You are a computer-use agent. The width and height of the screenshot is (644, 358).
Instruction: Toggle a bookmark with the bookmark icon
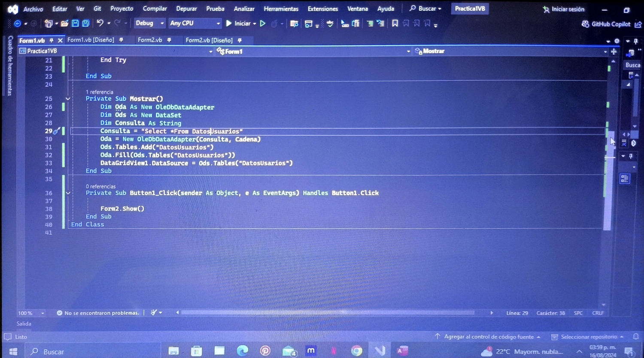click(x=395, y=23)
